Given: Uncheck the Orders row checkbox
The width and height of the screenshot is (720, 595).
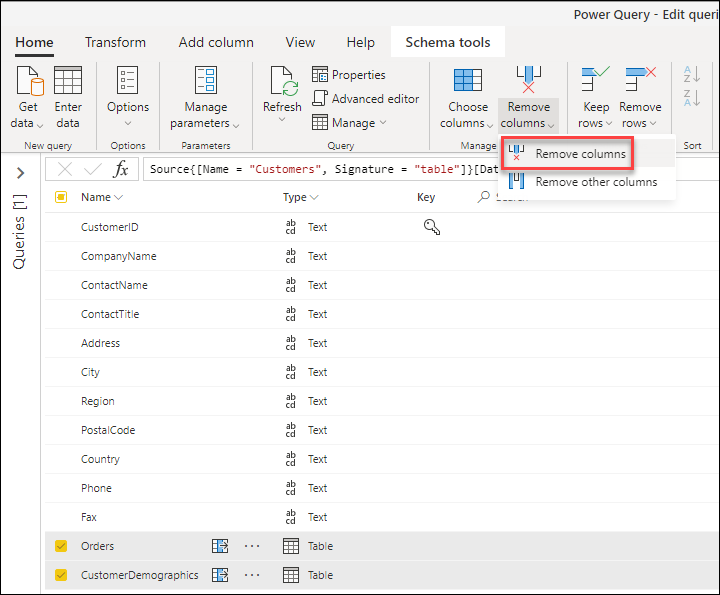Looking at the screenshot, I should pos(61,546).
